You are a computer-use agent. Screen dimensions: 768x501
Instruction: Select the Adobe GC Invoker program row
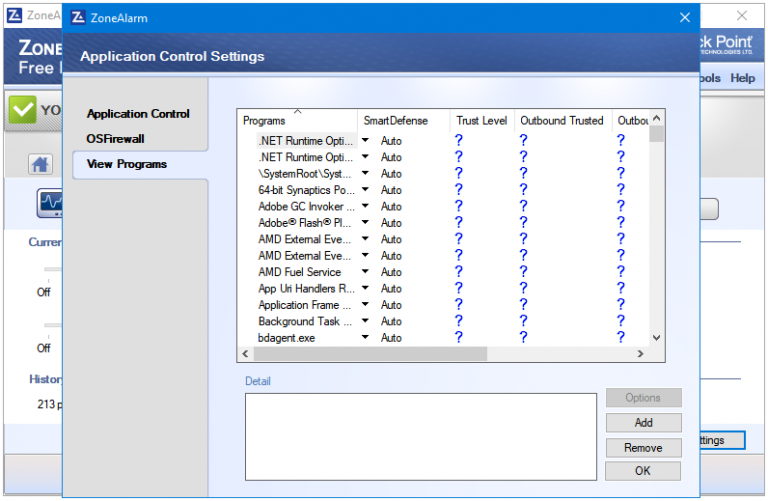tap(306, 207)
